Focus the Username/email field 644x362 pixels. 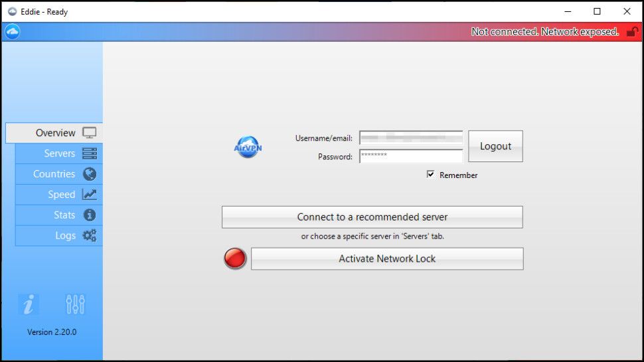[x=411, y=137]
